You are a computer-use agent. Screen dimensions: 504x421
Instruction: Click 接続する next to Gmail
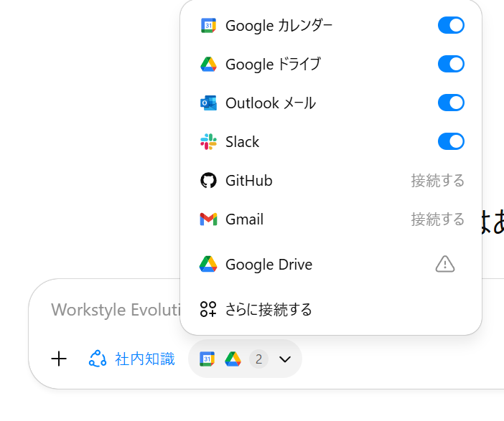pyautogui.click(x=438, y=219)
